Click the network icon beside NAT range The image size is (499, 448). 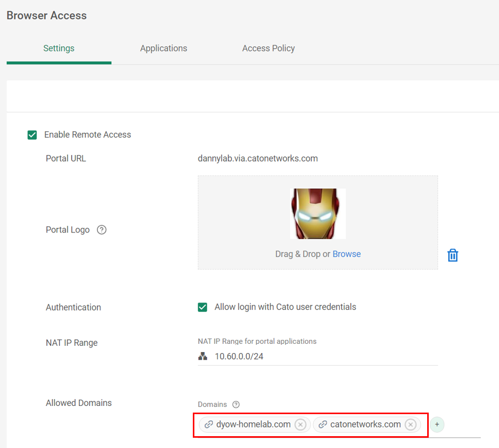(x=203, y=356)
